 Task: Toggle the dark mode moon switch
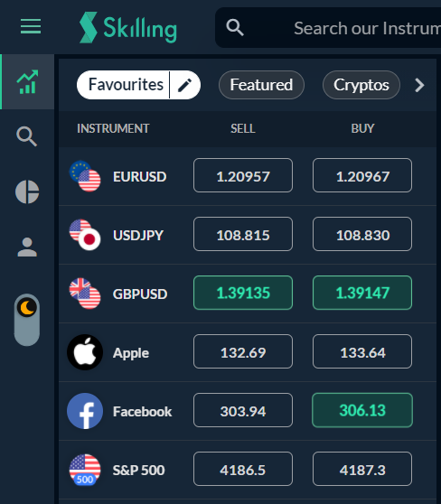pos(27,320)
